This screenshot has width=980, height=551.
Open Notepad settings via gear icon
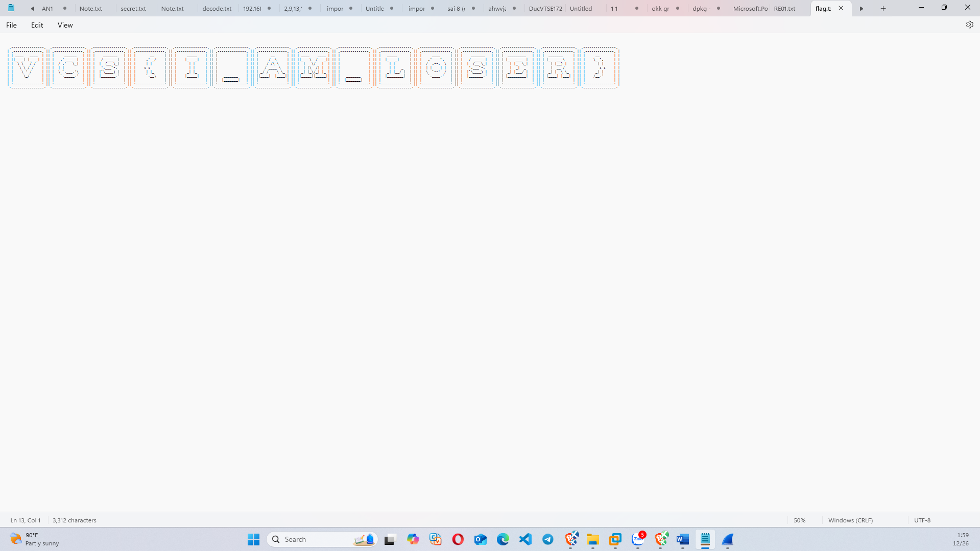[969, 24]
